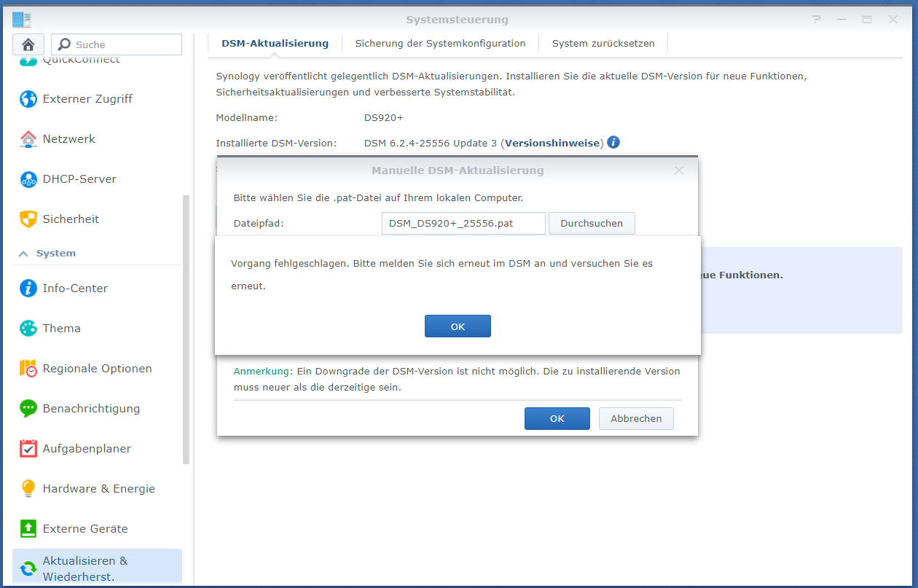Image resolution: width=918 pixels, height=588 pixels.
Task: Click the Durchsuchen button
Action: tap(592, 224)
